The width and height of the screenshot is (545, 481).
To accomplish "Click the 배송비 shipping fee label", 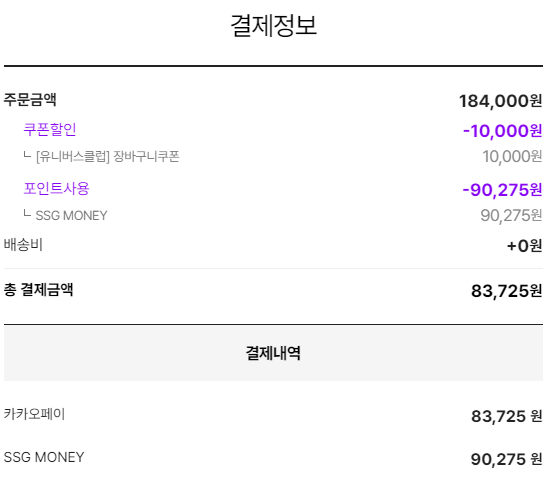I will pyautogui.click(x=23, y=245).
